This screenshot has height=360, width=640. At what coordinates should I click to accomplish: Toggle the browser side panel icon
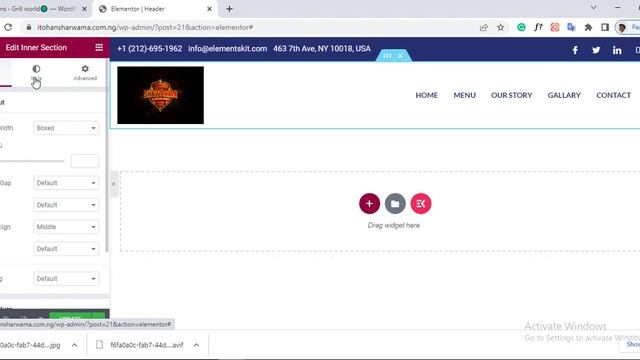[x=605, y=27]
